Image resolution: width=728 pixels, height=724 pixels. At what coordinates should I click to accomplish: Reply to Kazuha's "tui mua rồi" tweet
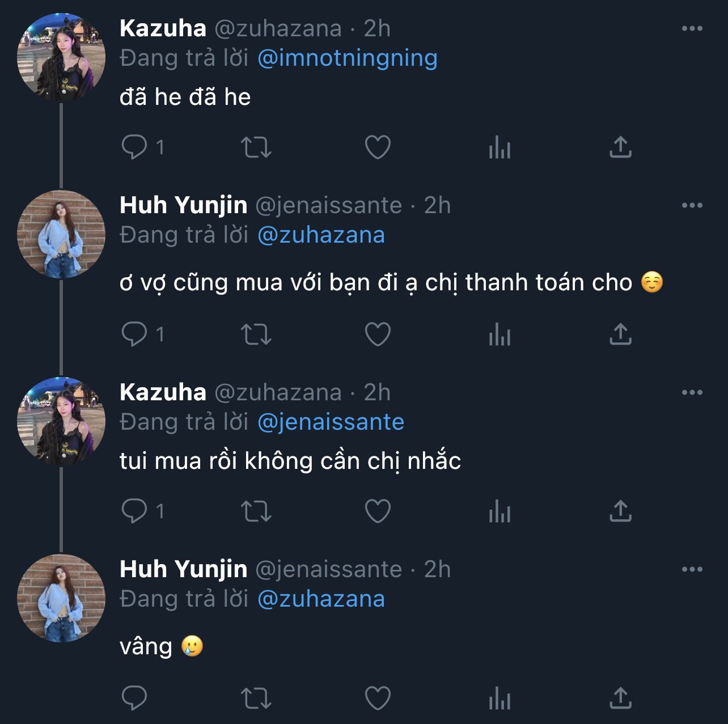[134, 511]
